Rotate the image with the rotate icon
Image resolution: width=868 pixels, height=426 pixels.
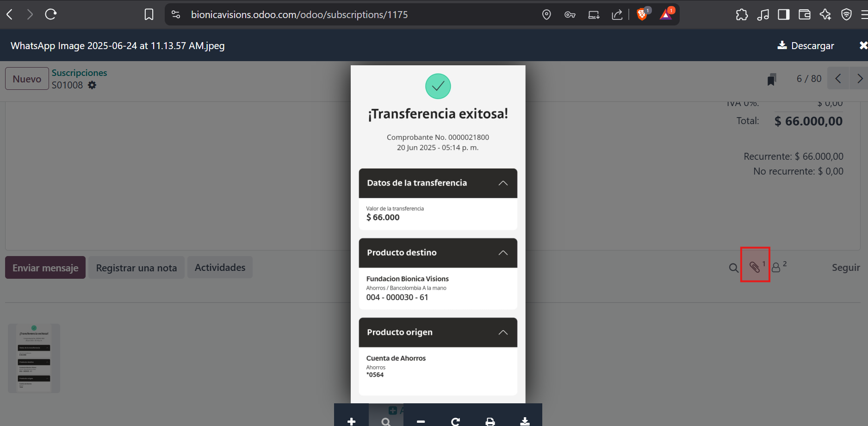tap(455, 421)
